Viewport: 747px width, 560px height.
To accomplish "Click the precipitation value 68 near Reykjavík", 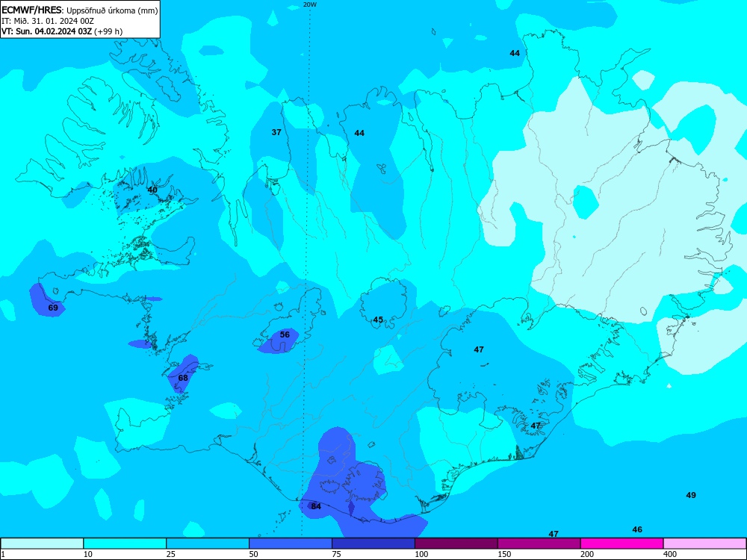I will coord(183,378).
